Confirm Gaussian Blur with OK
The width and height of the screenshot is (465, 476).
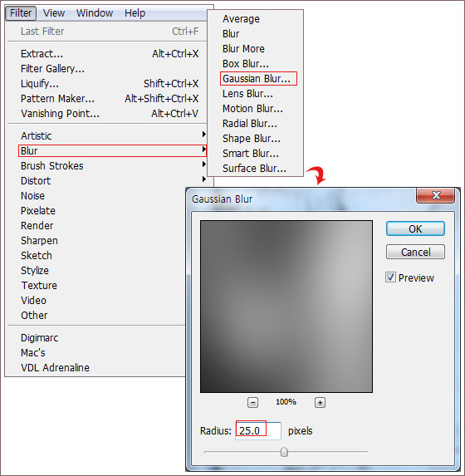pos(415,228)
